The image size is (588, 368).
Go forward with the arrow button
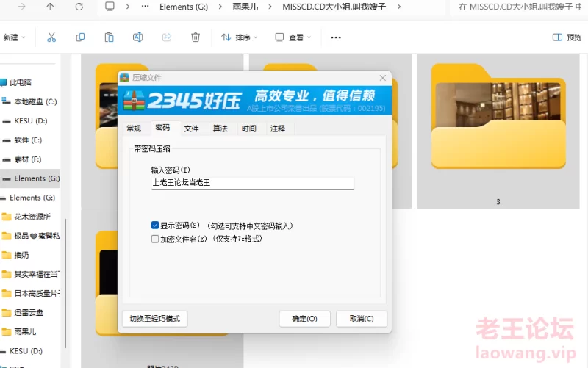[22, 7]
